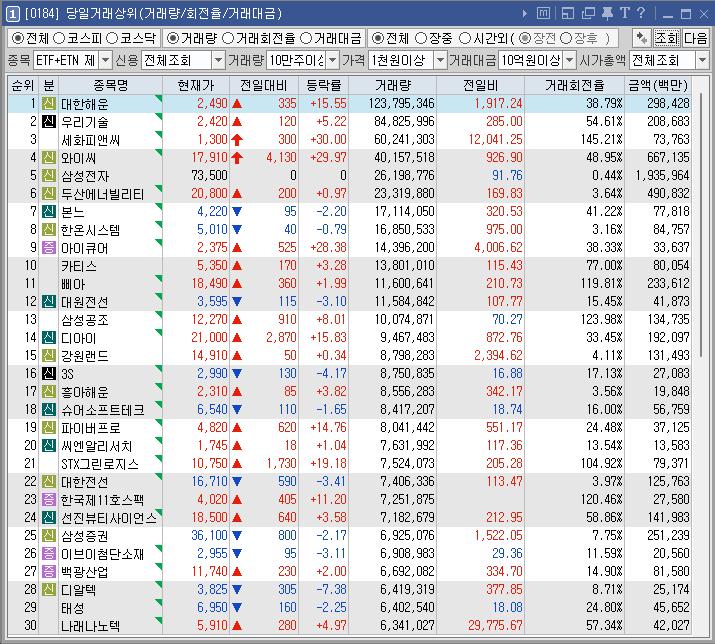Open the 신용 전체조회 dropdown
The width and height of the screenshot is (715, 644).
tap(219, 60)
